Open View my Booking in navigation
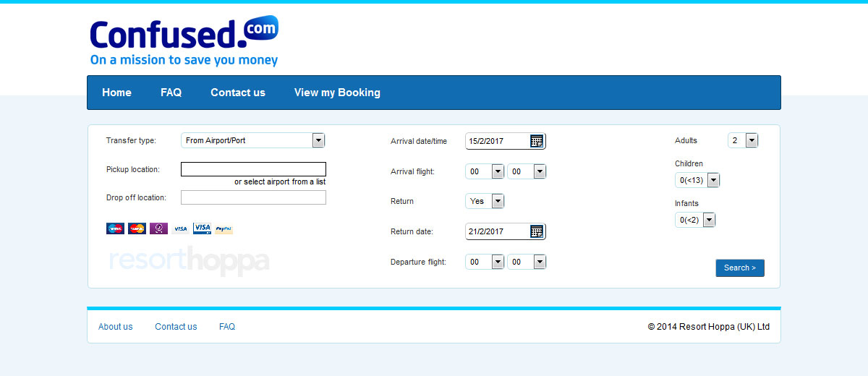 tap(337, 93)
